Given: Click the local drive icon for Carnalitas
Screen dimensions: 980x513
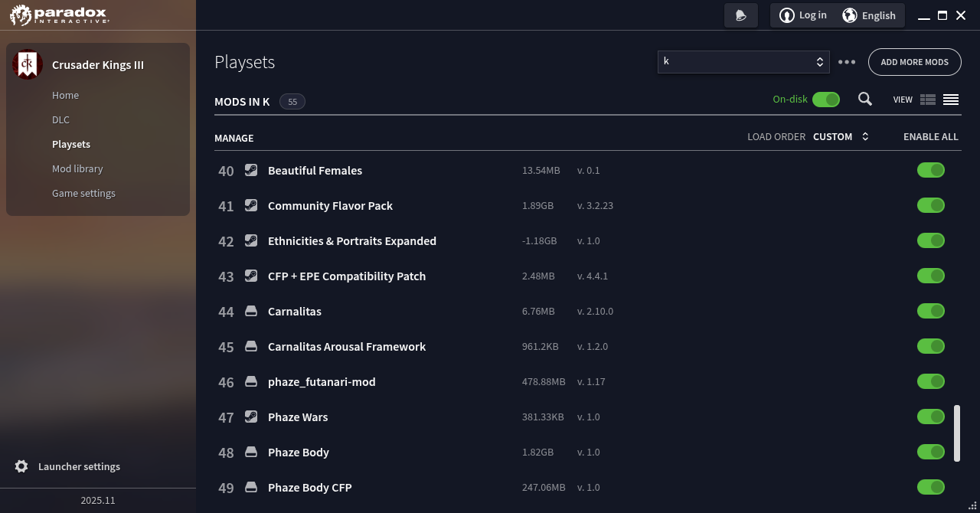Looking at the screenshot, I should click(x=250, y=311).
